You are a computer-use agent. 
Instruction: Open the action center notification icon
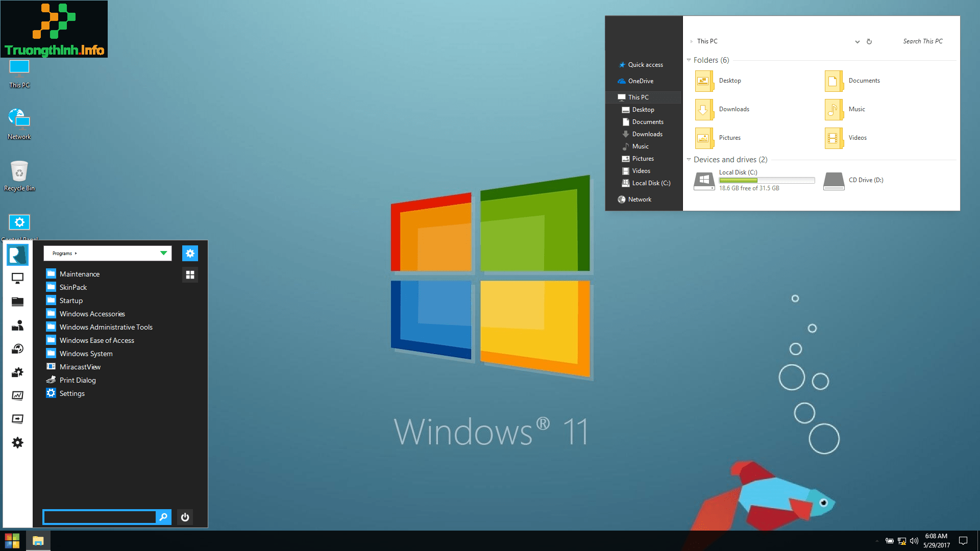(x=963, y=541)
